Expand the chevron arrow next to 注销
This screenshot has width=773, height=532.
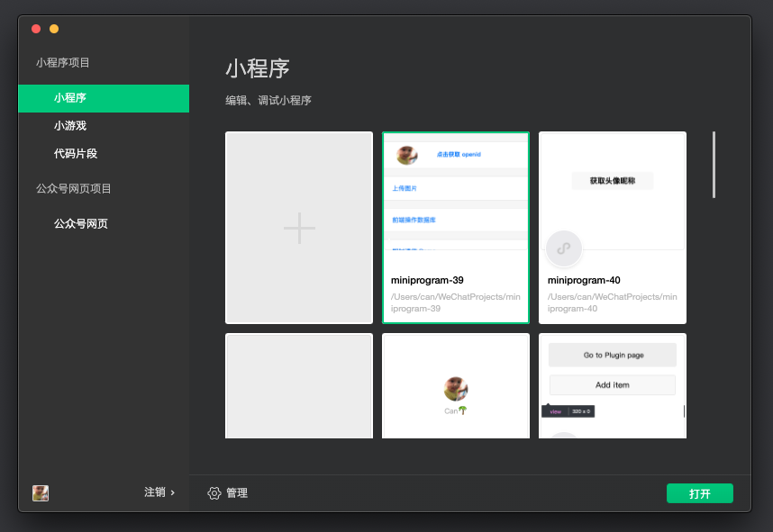[x=173, y=493]
